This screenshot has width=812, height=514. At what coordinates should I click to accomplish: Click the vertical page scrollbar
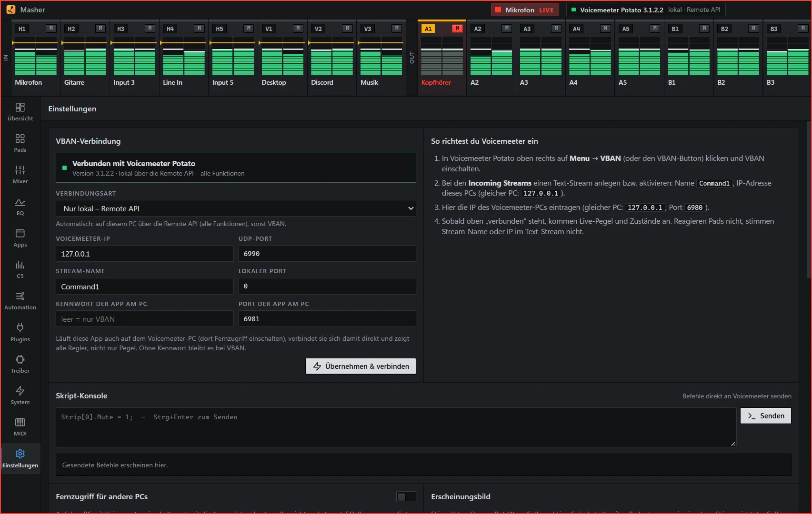click(809, 200)
